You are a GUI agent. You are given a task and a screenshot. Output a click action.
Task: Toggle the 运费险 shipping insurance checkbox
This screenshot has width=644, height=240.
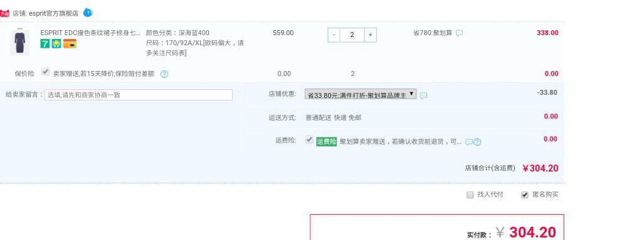[309, 140]
